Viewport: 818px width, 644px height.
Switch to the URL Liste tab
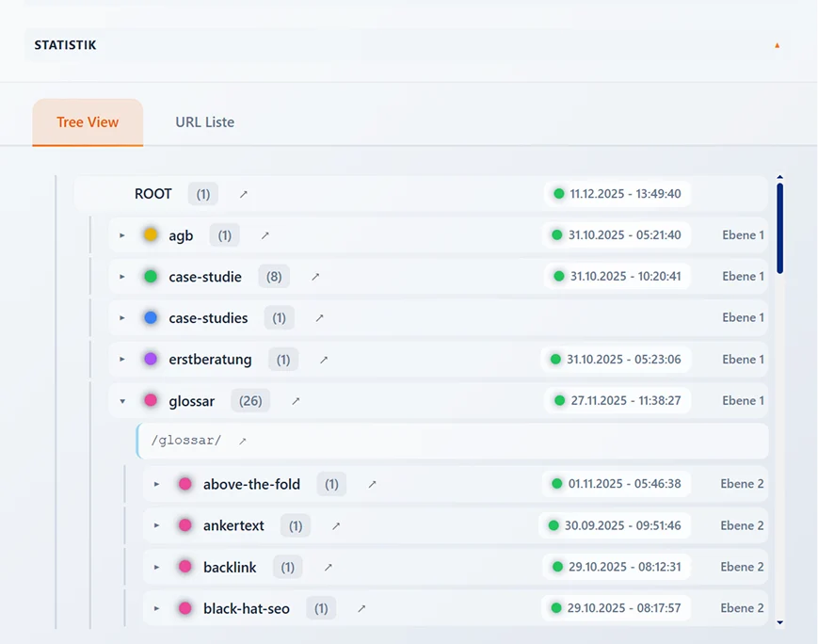pos(204,121)
